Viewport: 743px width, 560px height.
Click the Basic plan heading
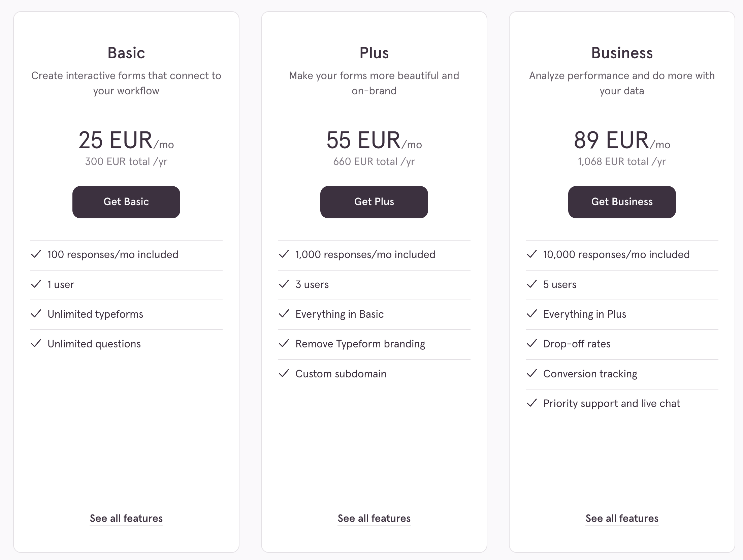(x=126, y=53)
